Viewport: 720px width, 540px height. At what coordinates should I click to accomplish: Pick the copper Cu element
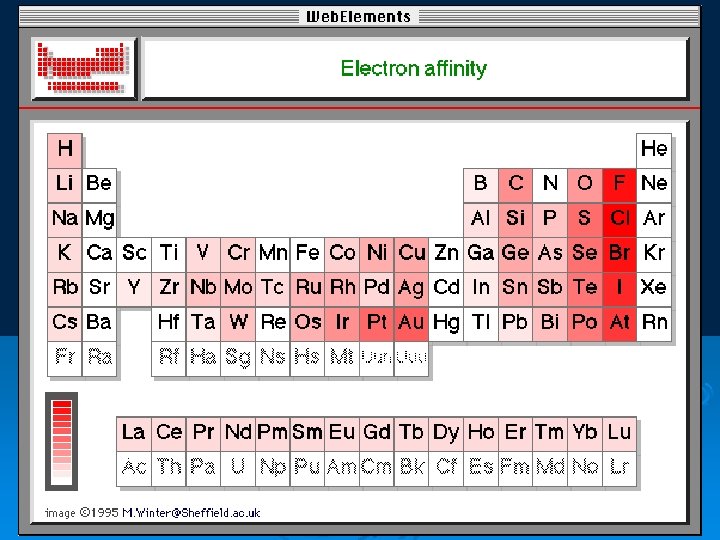point(411,255)
